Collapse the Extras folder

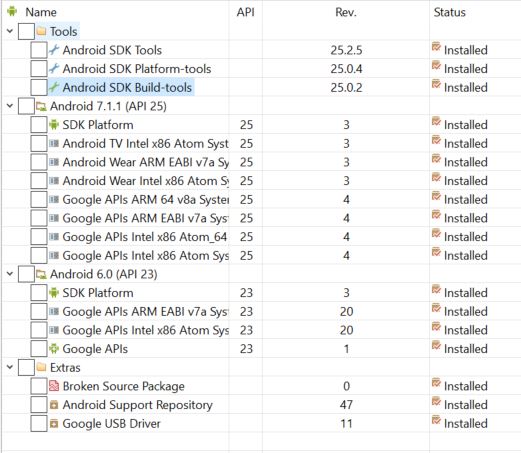click(x=10, y=367)
